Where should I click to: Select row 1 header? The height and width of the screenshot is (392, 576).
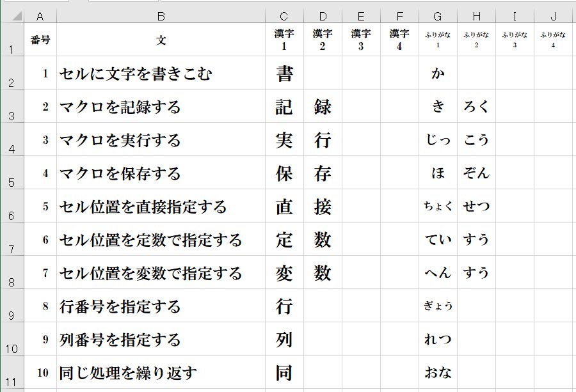[x=13, y=40]
